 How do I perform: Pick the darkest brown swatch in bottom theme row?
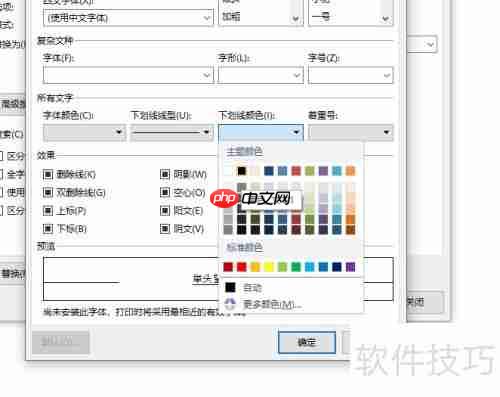[351, 230]
